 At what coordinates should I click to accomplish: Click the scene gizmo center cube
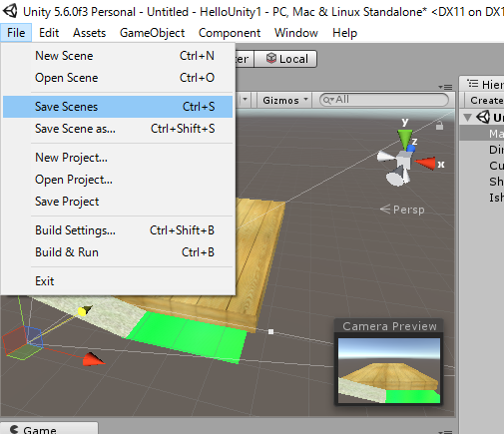403,160
